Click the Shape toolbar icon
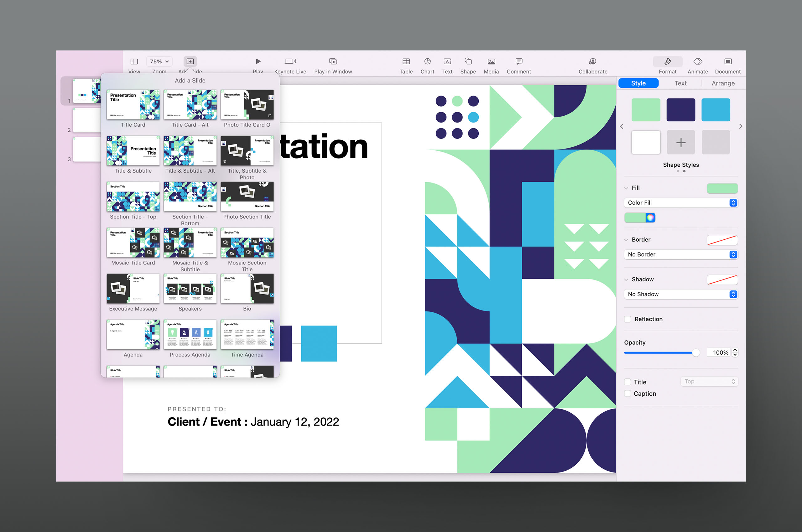 point(468,61)
